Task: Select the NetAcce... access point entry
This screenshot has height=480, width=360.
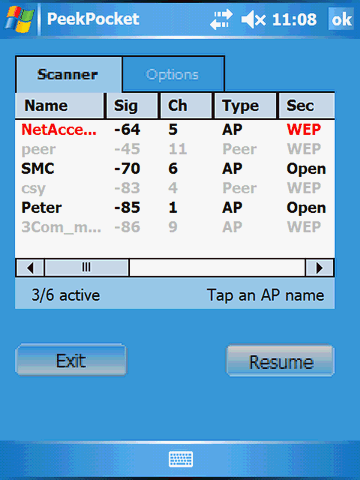Action: point(59,130)
